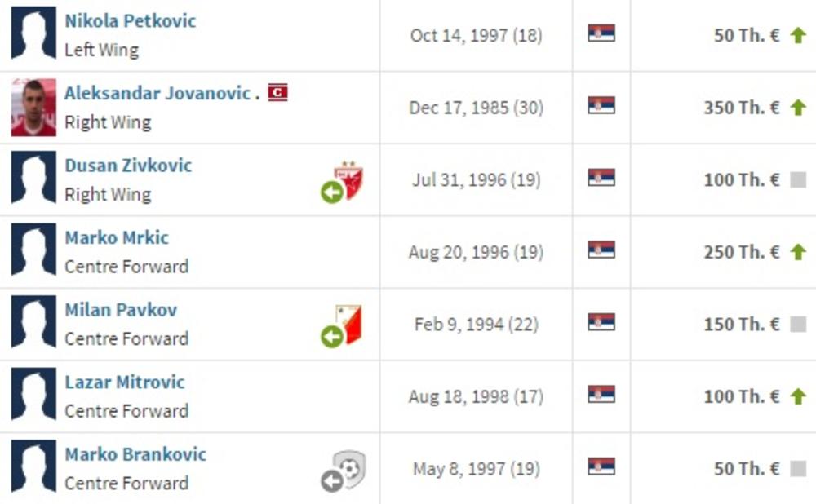Click the green up arrow beside 350 Th. €
This screenshot has width=816, height=504.
pyautogui.click(x=798, y=108)
